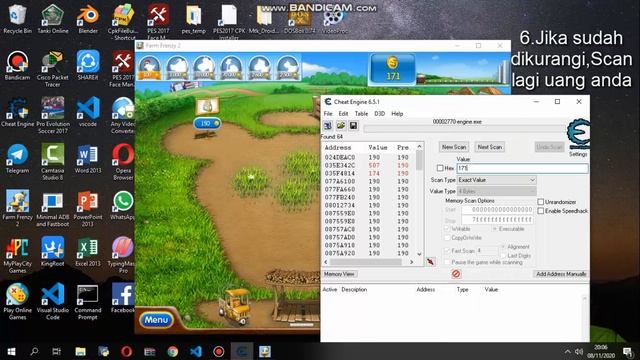Open Recycle Bin on desktop
The height and width of the screenshot is (360, 640).
click(17, 18)
